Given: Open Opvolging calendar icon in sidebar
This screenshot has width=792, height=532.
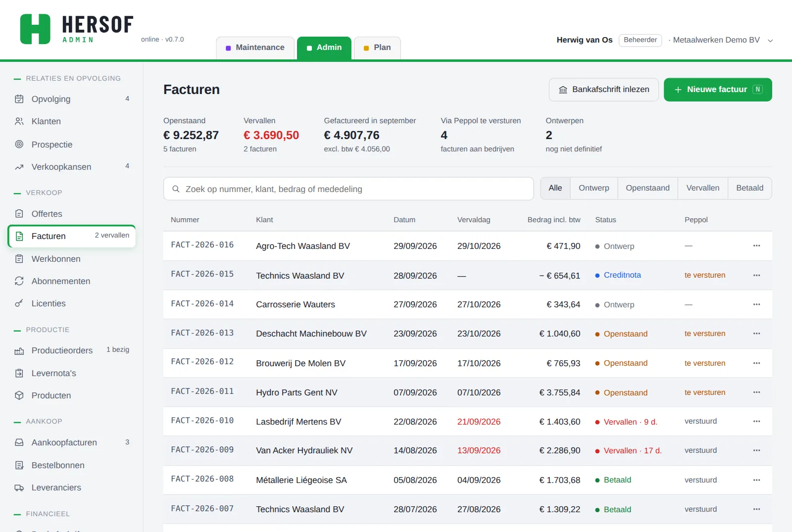Looking at the screenshot, I should [x=19, y=99].
